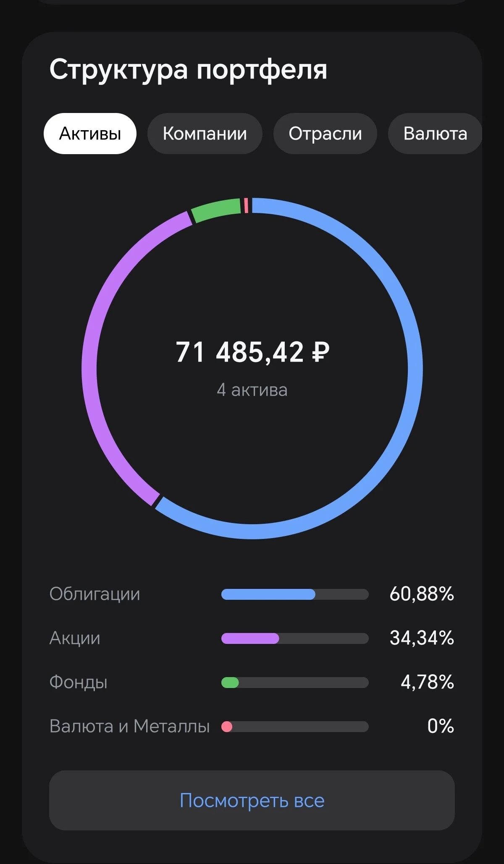This screenshot has width=504, height=864.
Task: Select the Активы tab
Action: coord(90,134)
